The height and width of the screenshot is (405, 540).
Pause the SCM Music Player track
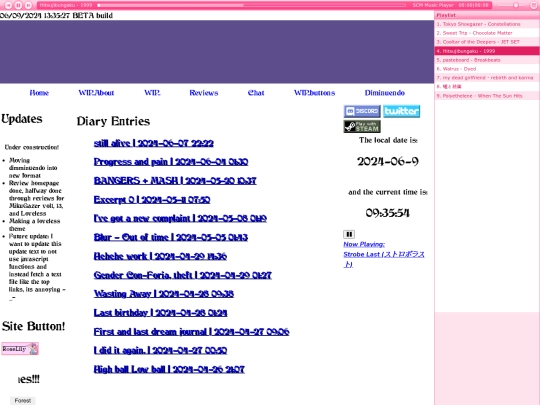18,5
